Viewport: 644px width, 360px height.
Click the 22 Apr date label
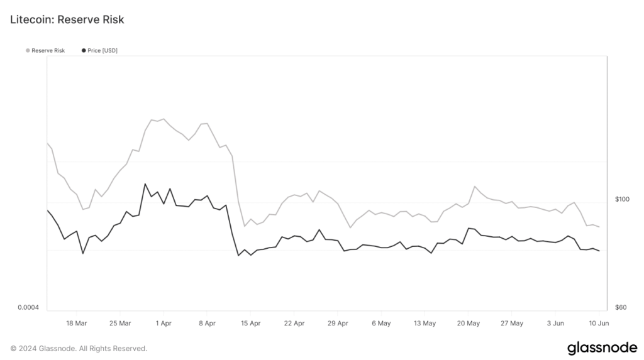point(294,323)
